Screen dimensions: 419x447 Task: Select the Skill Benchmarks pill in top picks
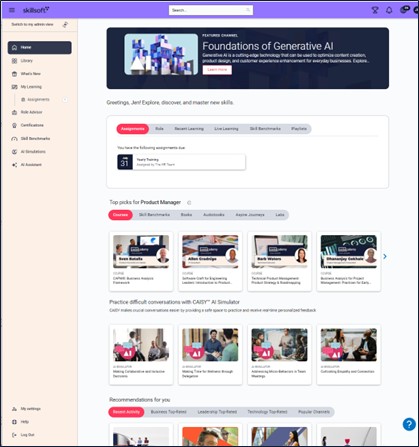154,215
